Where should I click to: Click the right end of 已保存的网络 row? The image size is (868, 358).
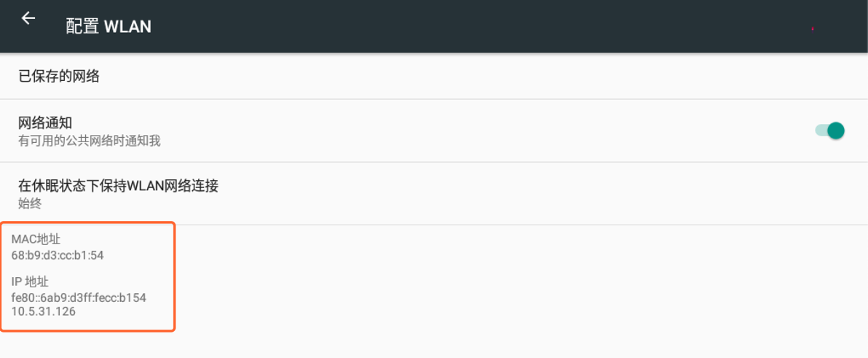tap(801, 76)
